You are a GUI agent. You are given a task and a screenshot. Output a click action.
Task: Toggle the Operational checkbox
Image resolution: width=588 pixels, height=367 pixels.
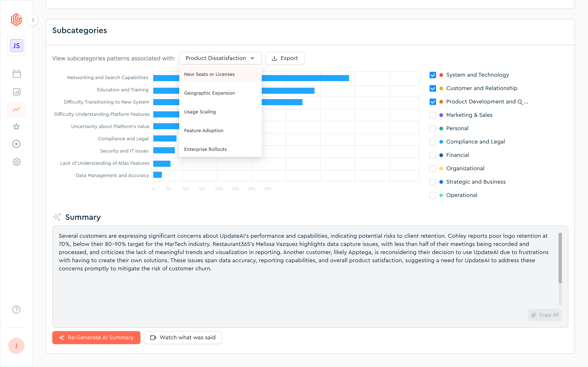433,195
